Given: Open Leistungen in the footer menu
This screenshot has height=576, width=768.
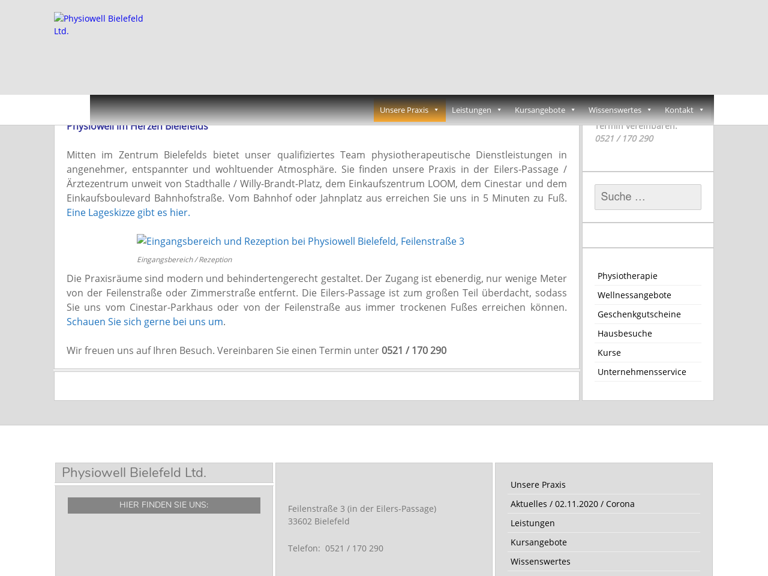Looking at the screenshot, I should click(532, 523).
